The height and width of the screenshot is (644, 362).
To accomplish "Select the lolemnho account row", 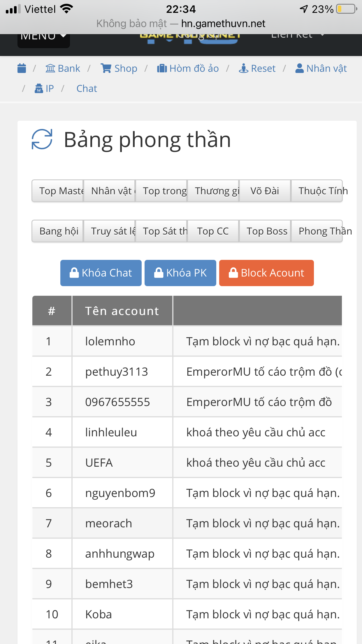I will [110, 341].
